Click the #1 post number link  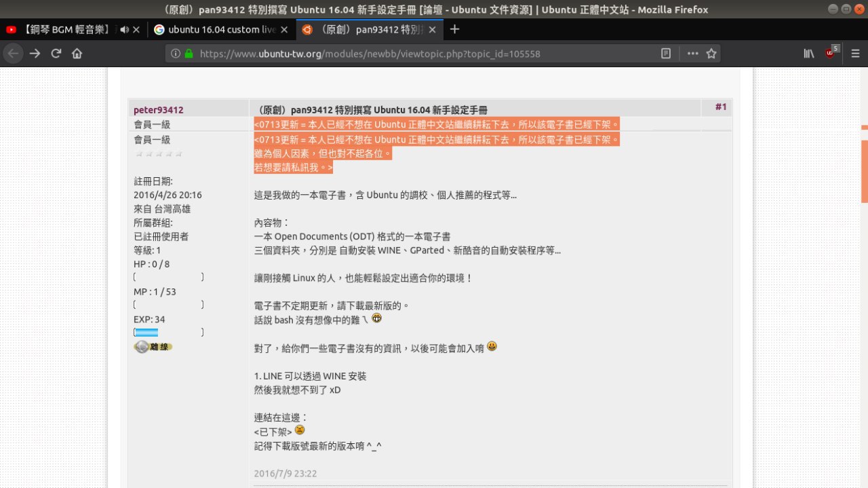(721, 107)
